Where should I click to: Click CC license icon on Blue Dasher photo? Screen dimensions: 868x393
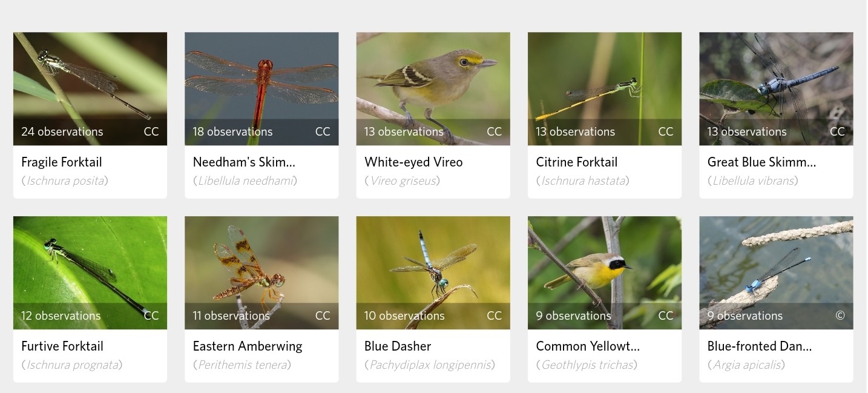tap(495, 315)
